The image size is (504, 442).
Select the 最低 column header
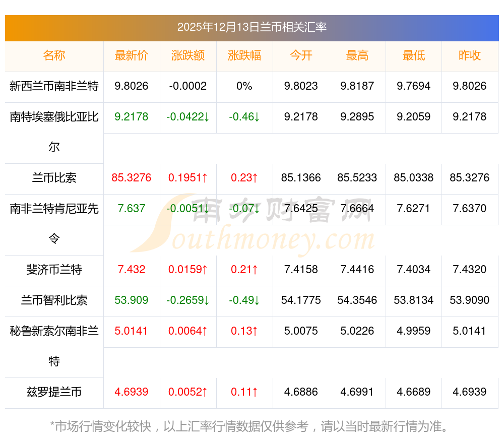(x=413, y=56)
